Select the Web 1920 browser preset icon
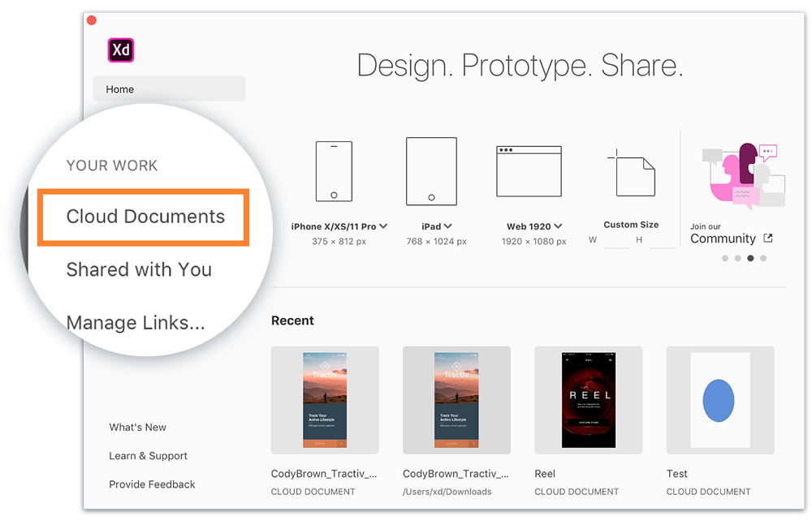Viewport: 812px width, 520px height. (529, 170)
